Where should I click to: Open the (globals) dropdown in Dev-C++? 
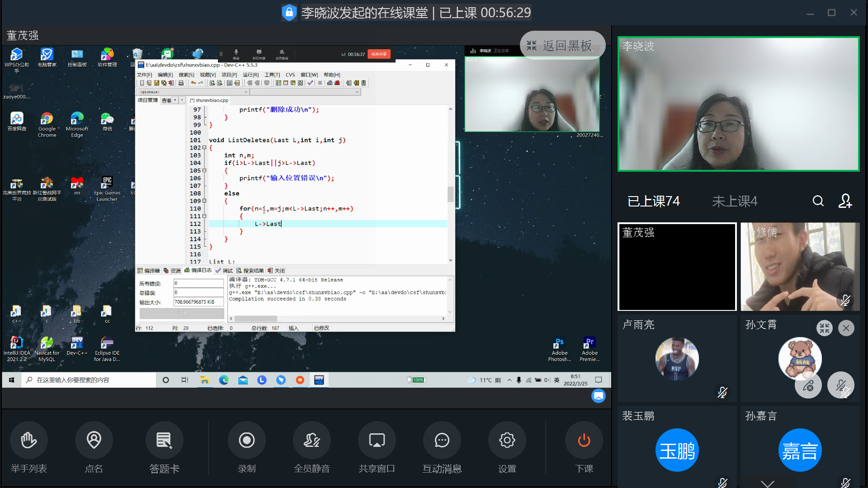click(246, 92)
